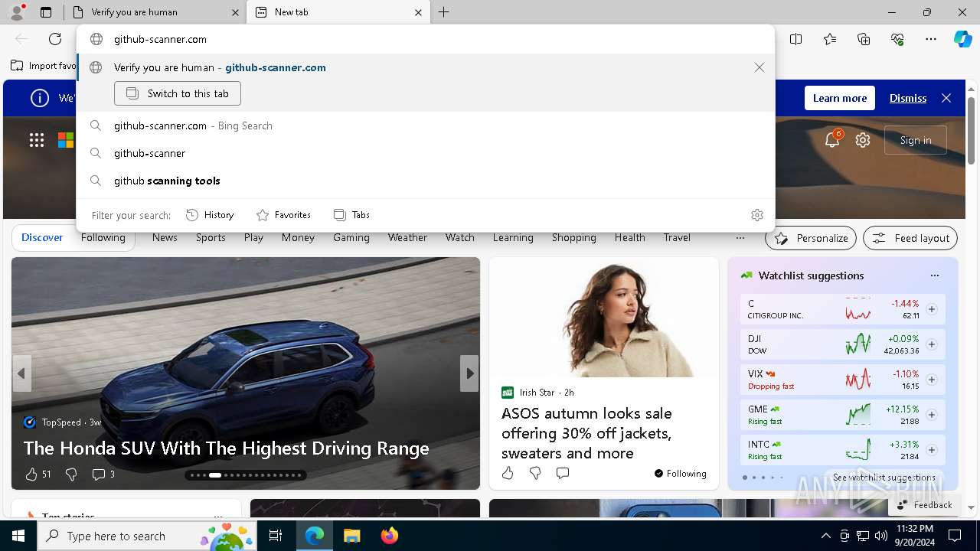Select the github scanning tools suggestion

(x=426, y=181)
